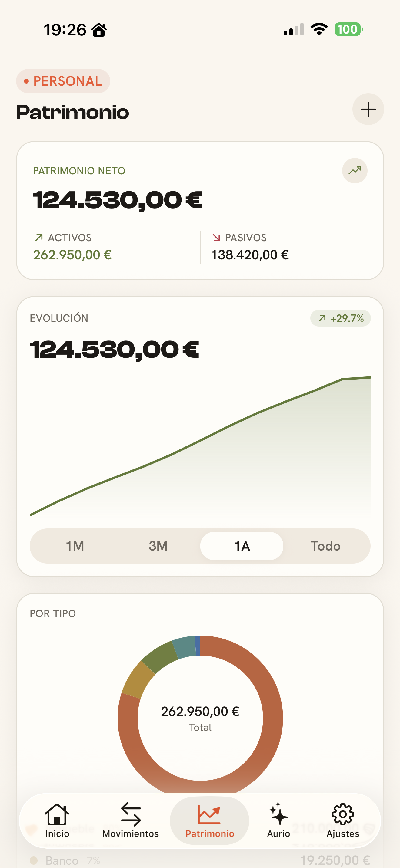Switch evolution range to 1M
Viewport: 400px width, 868px height.
pyautogui.click(x=75, y=546)
